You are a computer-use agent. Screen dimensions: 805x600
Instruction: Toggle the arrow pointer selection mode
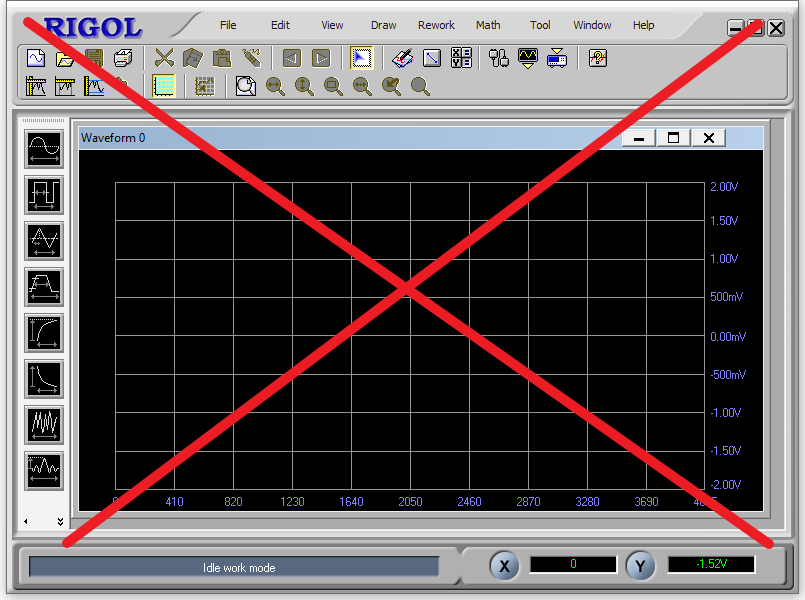pyautogui.click(x=361, y=58)
